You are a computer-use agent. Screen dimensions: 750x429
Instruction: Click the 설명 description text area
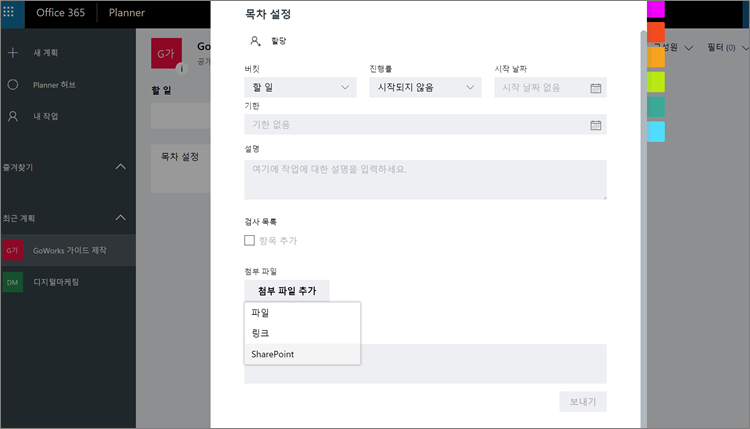[x=425, y=180]
